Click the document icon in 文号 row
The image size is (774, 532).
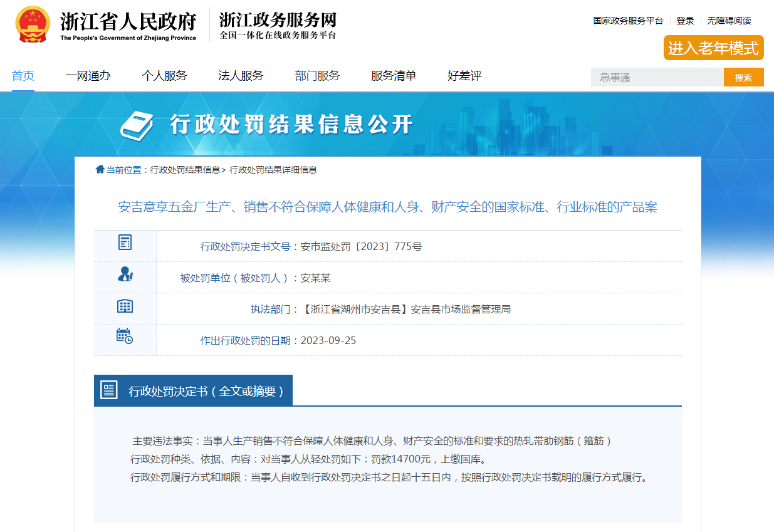[x=125, y=242]
